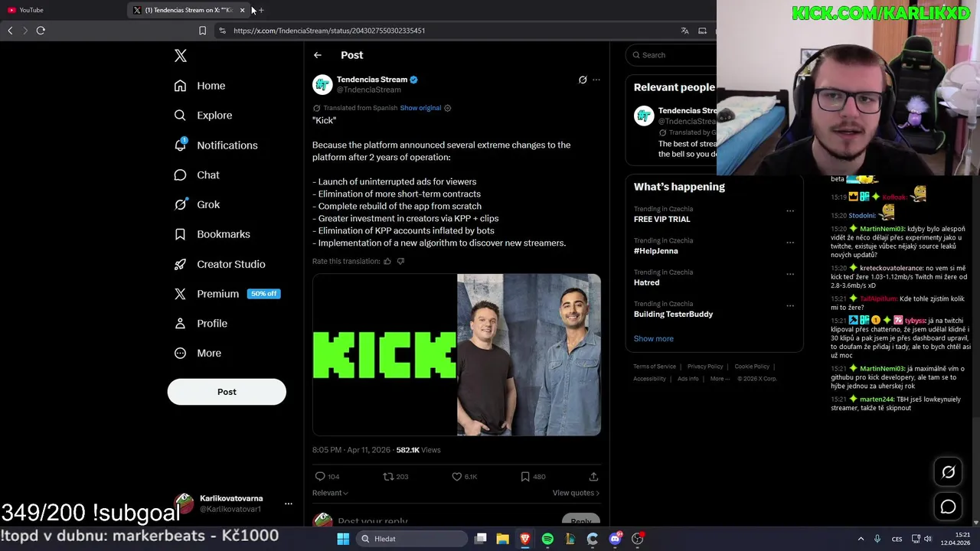This screenshot has width=980, height=551.
Task: Open Privacy Policy footer link
Action: point(705,367)
